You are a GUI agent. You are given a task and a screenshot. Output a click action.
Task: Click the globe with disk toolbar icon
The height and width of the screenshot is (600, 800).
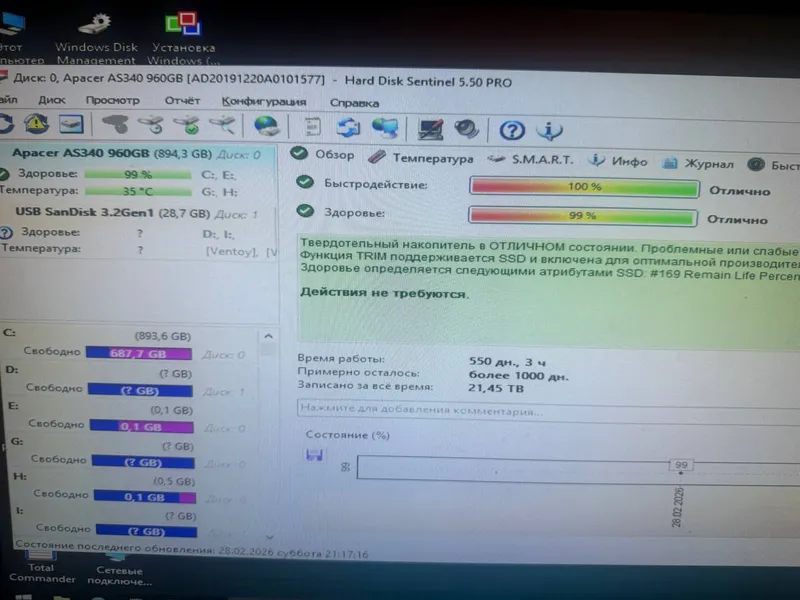click(266, 127)
